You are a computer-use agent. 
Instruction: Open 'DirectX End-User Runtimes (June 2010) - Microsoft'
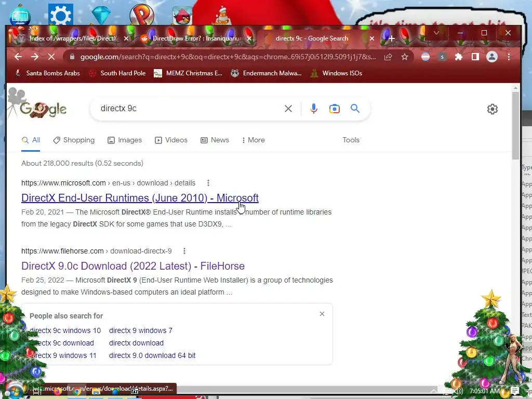click(x=140, y=198)
